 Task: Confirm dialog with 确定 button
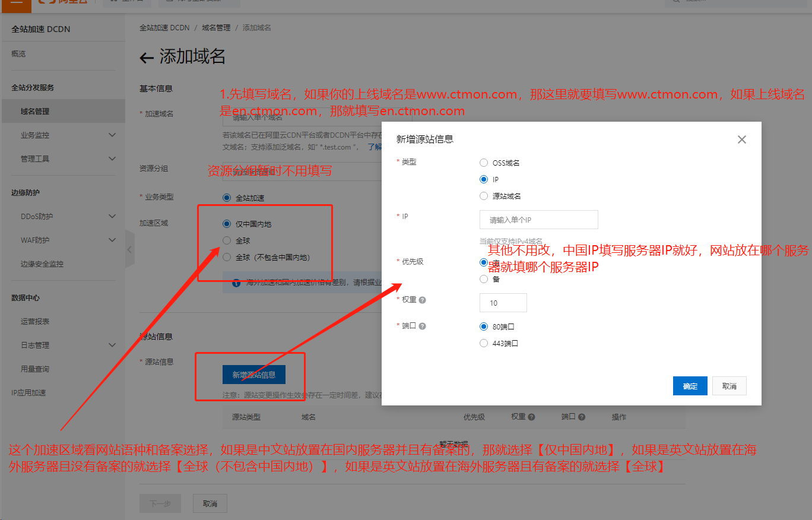[x=690, y=386]
